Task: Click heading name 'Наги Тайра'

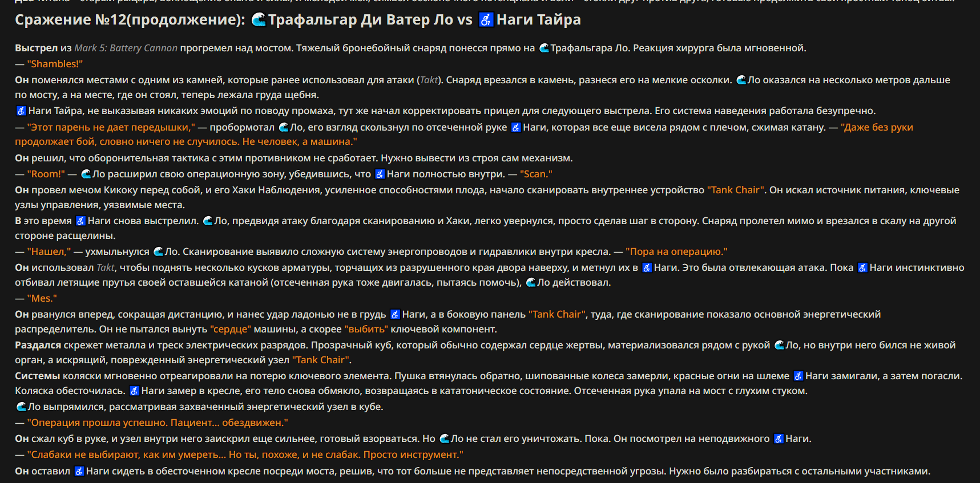Action: 538,20
